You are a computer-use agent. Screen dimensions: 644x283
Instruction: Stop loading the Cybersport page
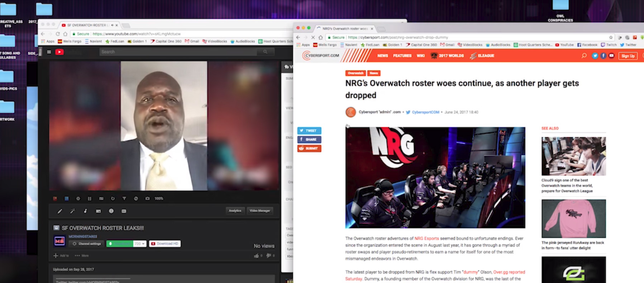click(313, 37)
